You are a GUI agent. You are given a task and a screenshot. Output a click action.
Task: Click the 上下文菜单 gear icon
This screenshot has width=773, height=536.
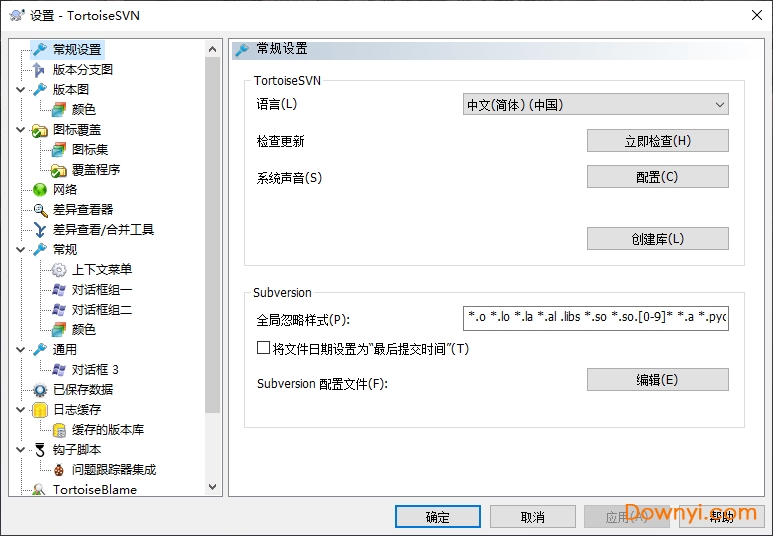59,270
